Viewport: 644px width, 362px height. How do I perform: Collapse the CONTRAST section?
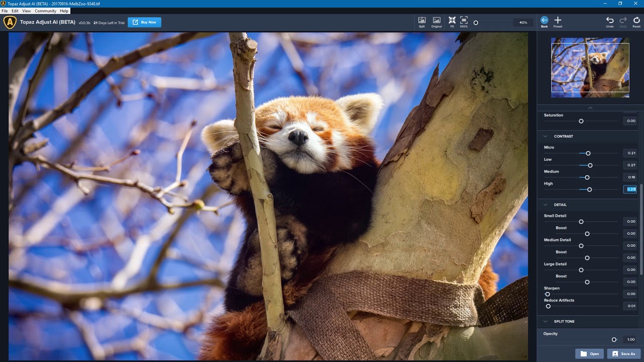[545, 136]
